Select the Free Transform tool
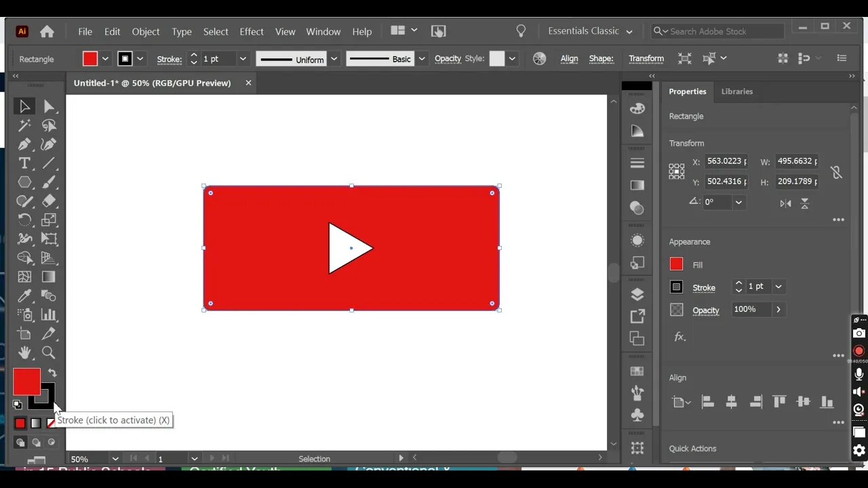The image size is (868, 488). click(x=49, y=239)
